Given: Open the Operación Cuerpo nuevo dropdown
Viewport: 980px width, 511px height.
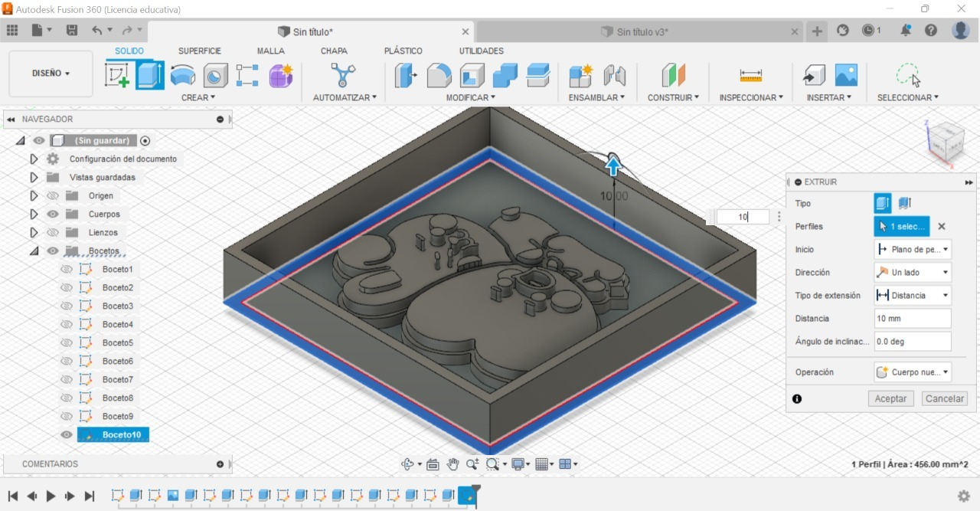Looking at the screenshot, I should [x=913, y=372].
